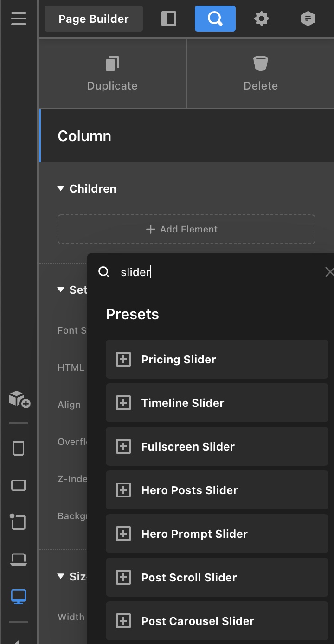Screen dimensions: 334x644
Task: Click the add element cube icon
Action: [19, 399]
